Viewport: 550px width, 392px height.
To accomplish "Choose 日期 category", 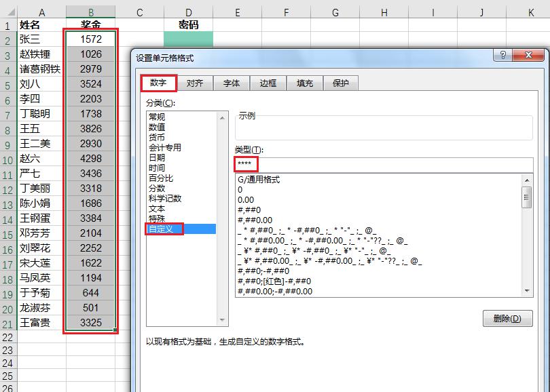I will [157, 157].
